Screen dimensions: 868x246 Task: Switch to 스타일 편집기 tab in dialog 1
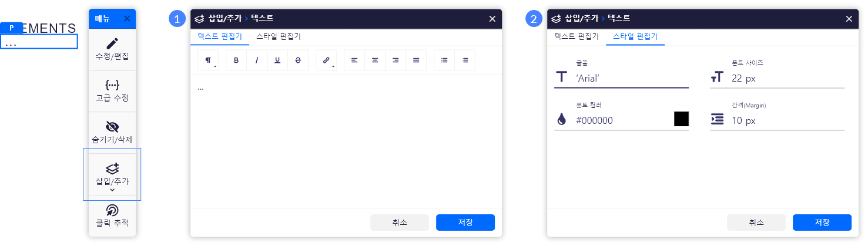click(278, 36)
